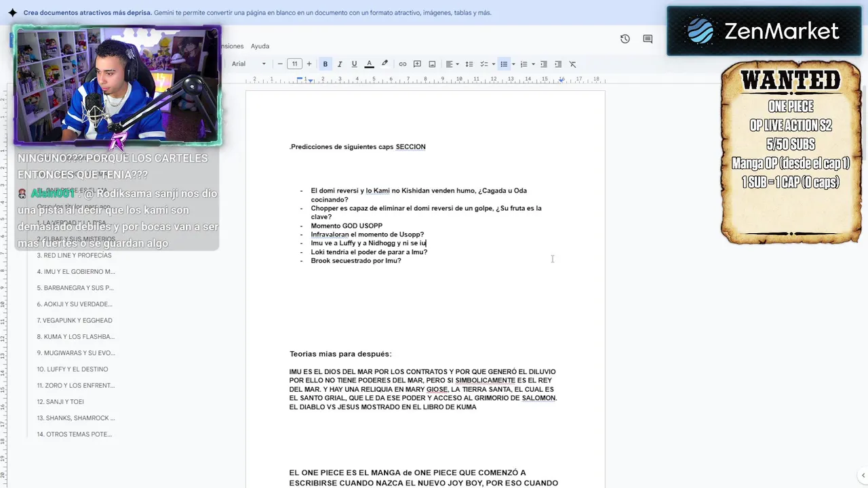Screen dimensions: 868x488
Task: Add a comment with the toolbar icon
Action: (418, 64)
